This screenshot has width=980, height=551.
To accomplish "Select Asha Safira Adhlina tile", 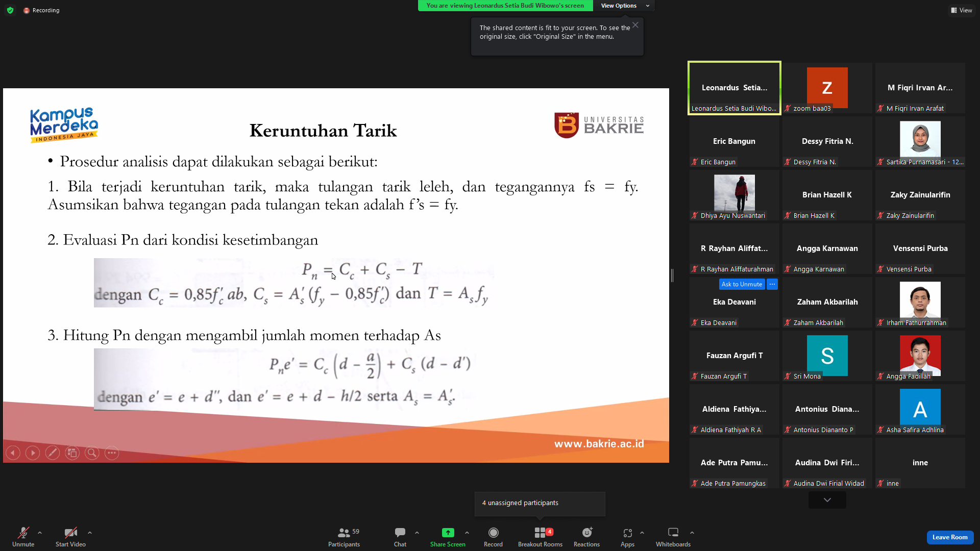I will [920, 410].
